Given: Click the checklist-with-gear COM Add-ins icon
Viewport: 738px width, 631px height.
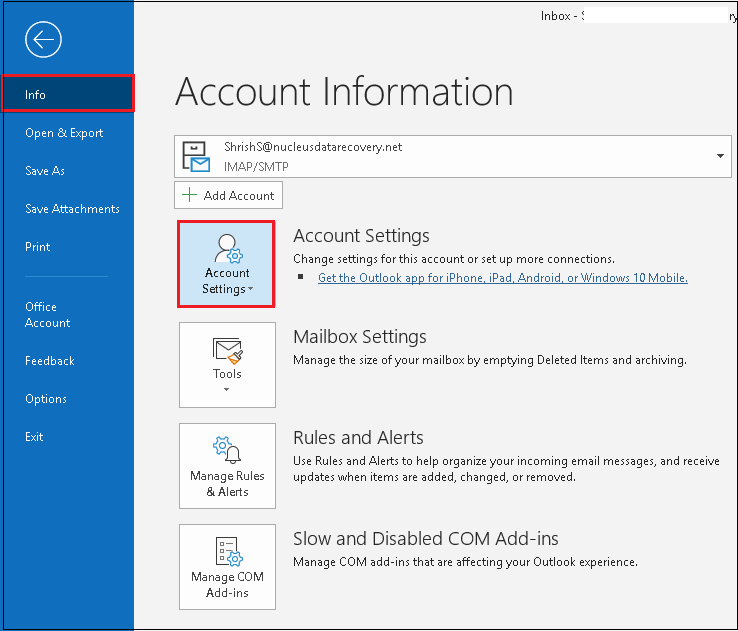Looking at the screenshot, I should coord(229,551).
